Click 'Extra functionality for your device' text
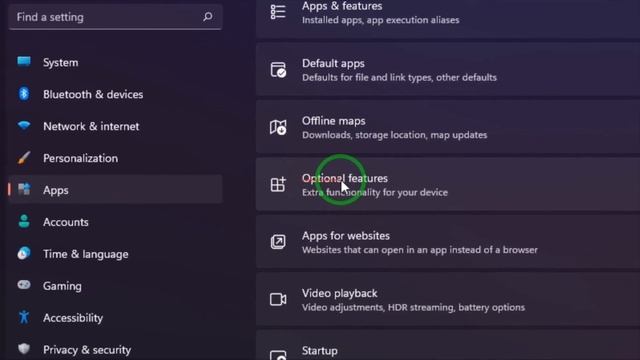 pos(375,192)
